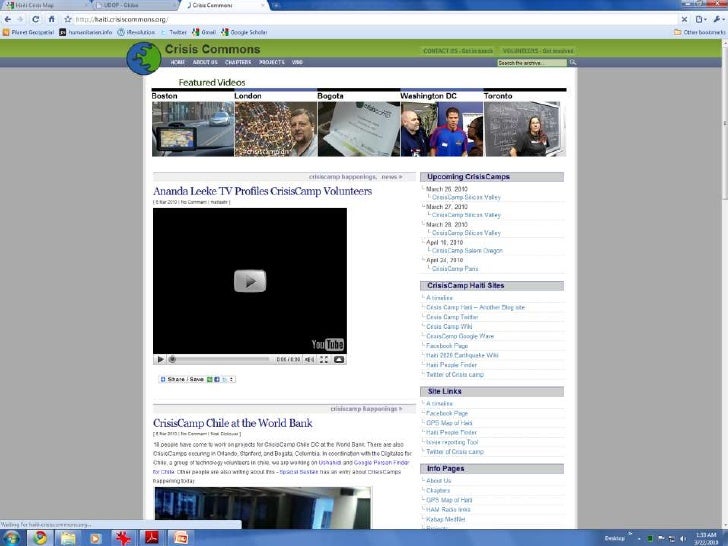
Task: Follow the Ushahidi link in the article
Action: coord(330,462)
